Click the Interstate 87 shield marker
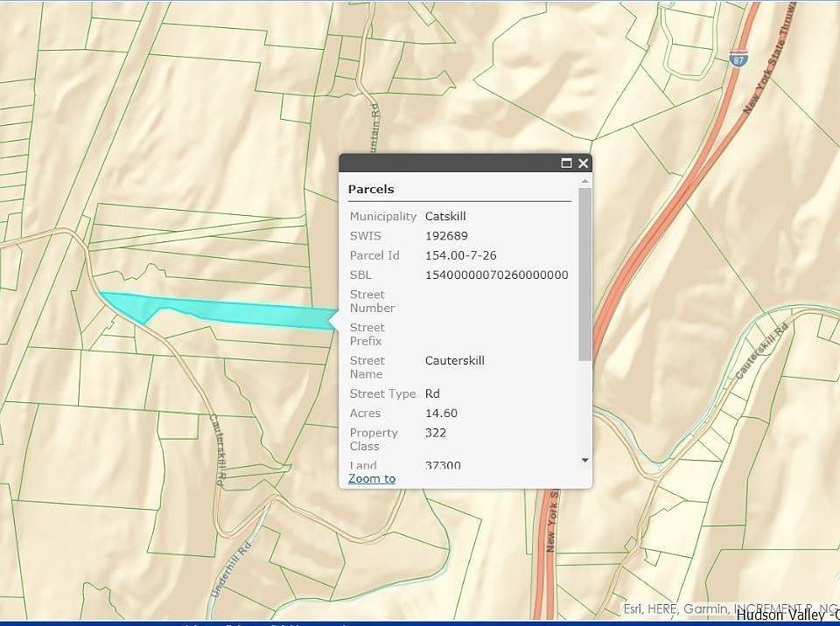This screenshot has height=626, width=840. [x=738, y=59]
